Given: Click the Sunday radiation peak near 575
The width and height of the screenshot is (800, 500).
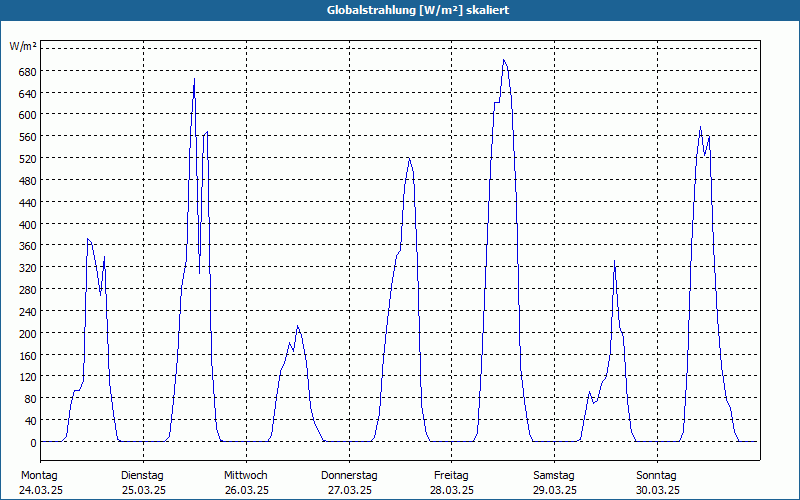Looking at the screenshot, I should pyautogui.click(x=701, y=127).
